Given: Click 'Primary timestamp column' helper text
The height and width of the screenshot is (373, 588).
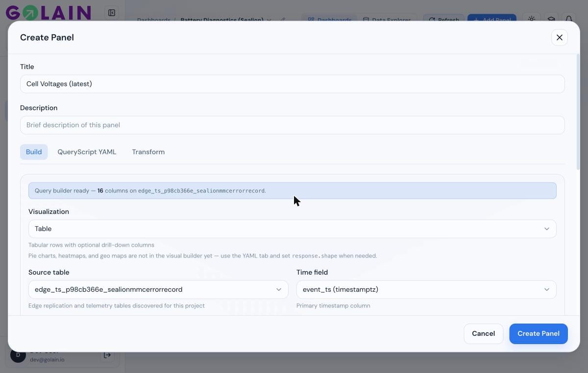Looking at the screenshot, I should (x=333, y=305).
